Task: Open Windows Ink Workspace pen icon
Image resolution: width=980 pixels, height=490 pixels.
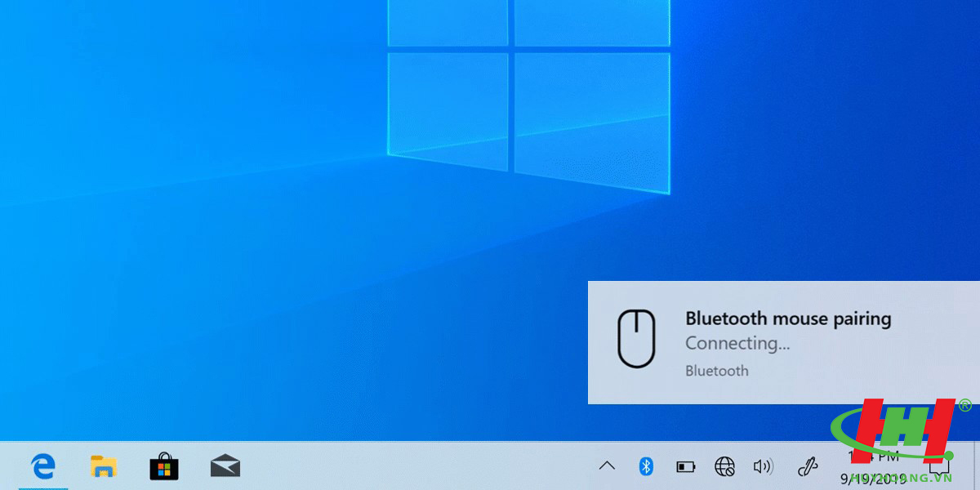Action: pos(807,466)
